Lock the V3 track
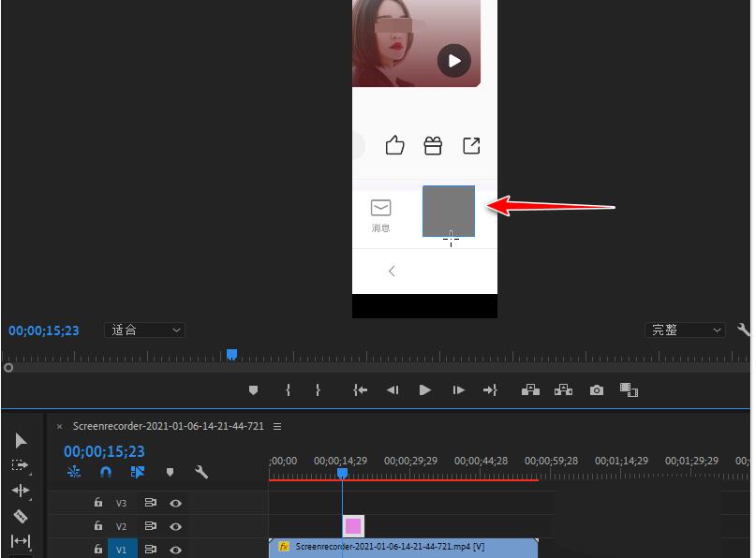Screen dimensions: 756x558 tap(98, 503)
